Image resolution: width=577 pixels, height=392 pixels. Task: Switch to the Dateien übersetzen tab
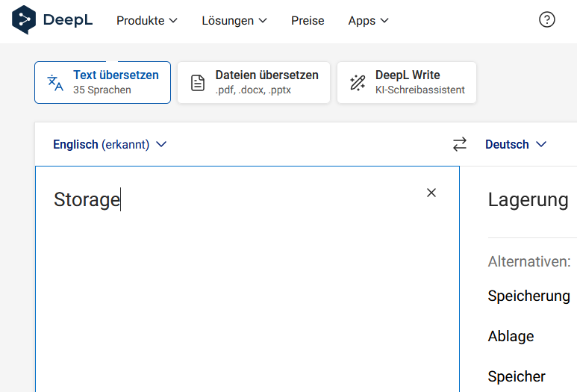point(254,82)
